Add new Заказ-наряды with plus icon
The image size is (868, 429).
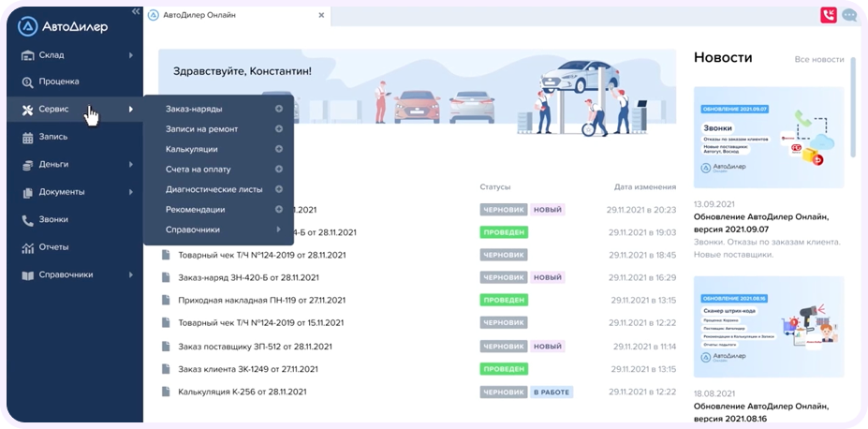tap(279, 109)
